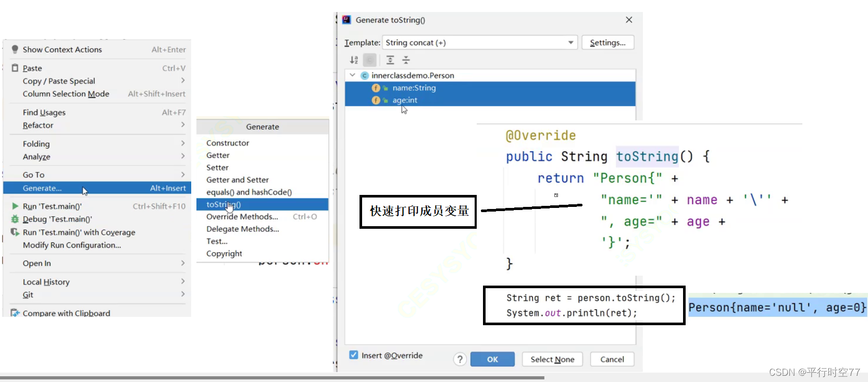
Task: Select toString() in the Generate popup
Action: [x=262, y=204]
